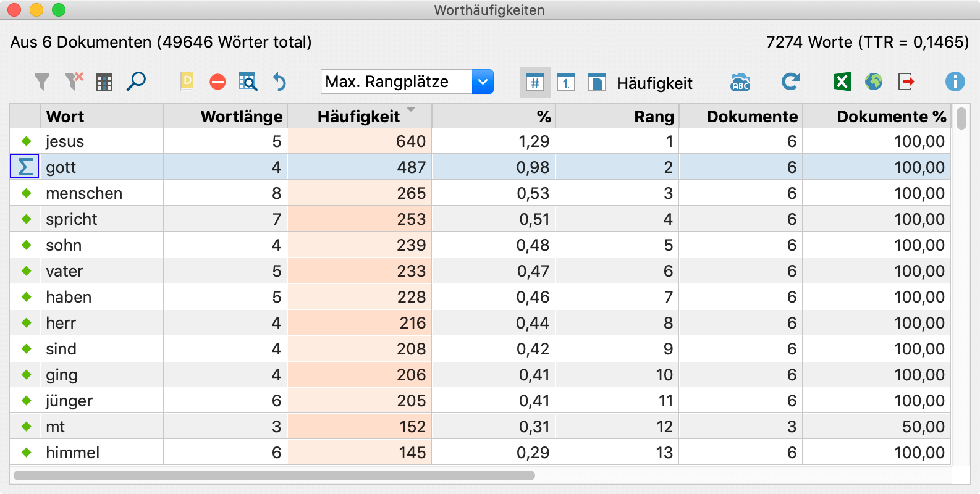
Task: Toggle the rank-based display mode button
Action: pyautogui.click(x=566, y=82)
